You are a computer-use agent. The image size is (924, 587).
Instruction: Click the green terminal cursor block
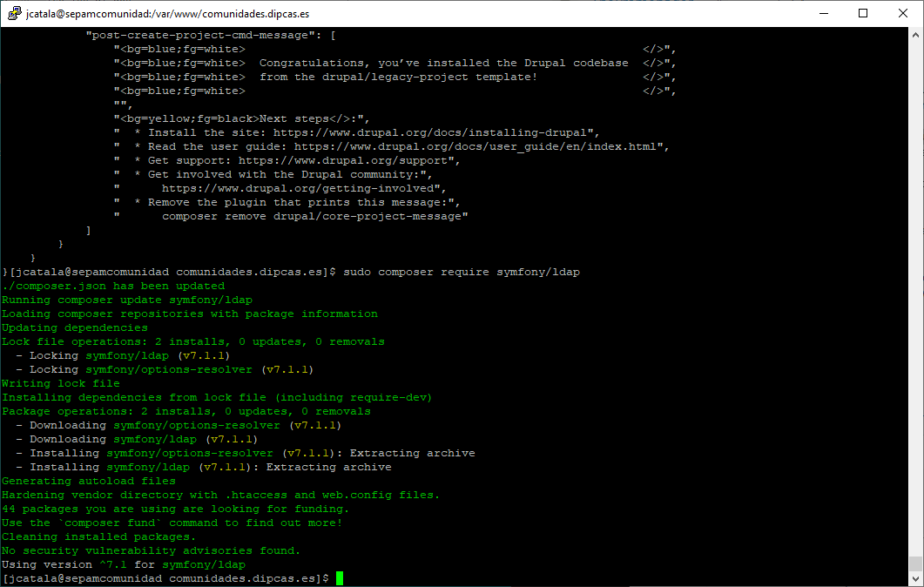[x=340, y=578]
